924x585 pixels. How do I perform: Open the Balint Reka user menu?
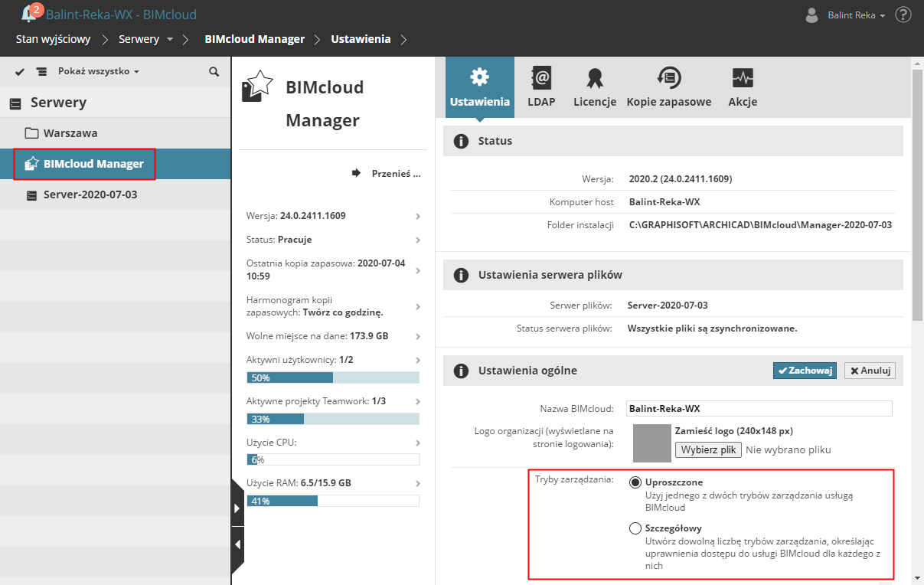[857, 15]
